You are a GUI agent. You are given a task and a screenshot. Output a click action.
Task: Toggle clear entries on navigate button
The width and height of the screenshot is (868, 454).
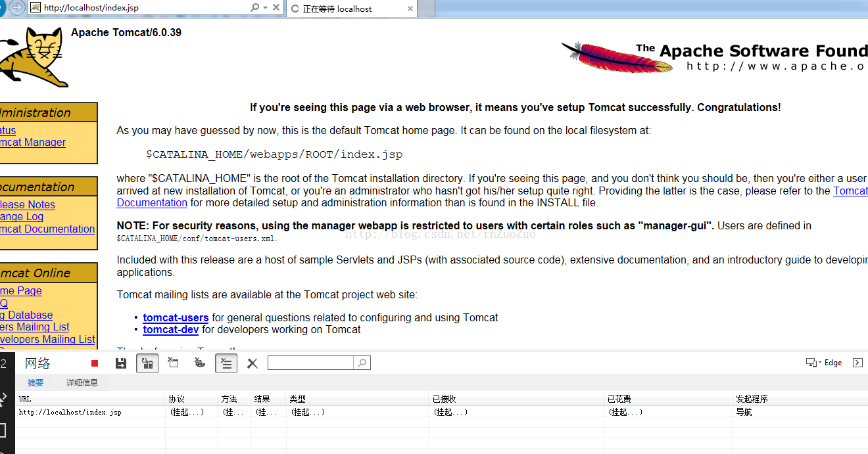tap(226, 363)
